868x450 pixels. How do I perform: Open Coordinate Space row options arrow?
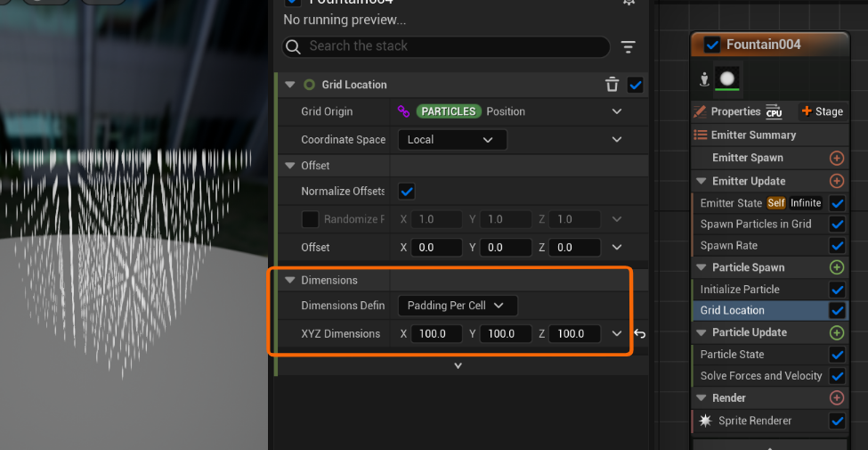tap(617, 140)
